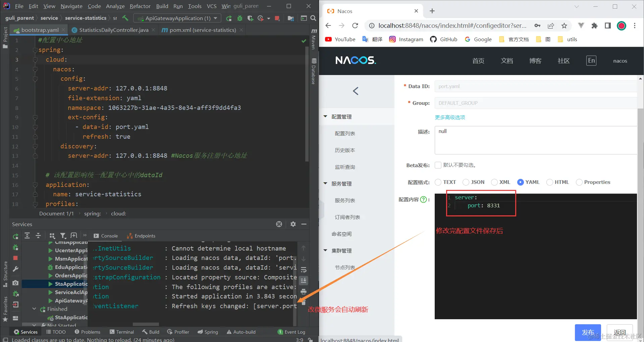Open GitHub bookmark in Chrome

[x=444, y=39]
